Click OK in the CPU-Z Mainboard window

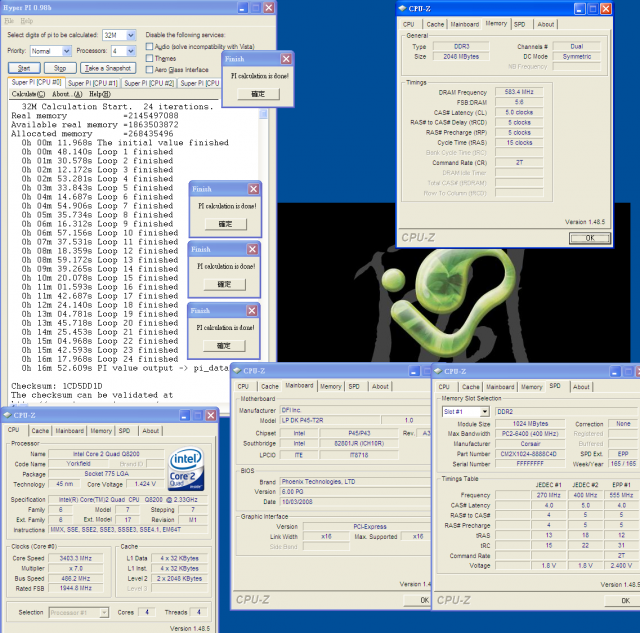418,600
